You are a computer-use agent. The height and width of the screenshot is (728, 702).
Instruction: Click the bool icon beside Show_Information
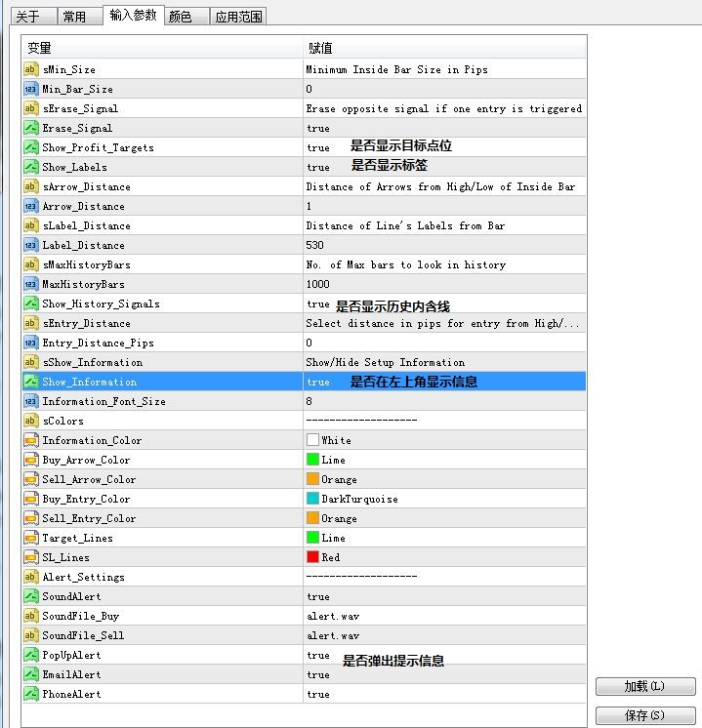pyautogui.click(x=30, y=382)
